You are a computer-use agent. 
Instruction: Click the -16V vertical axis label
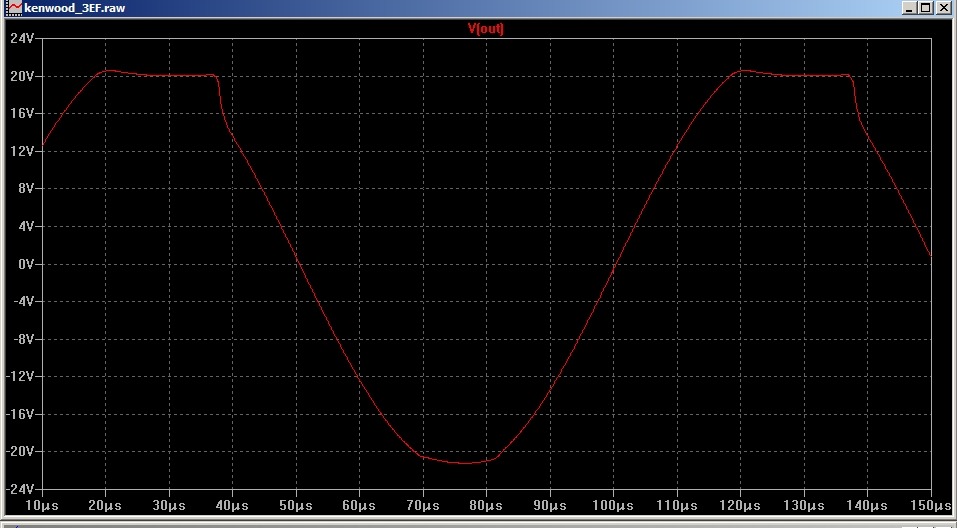(20, 414)
